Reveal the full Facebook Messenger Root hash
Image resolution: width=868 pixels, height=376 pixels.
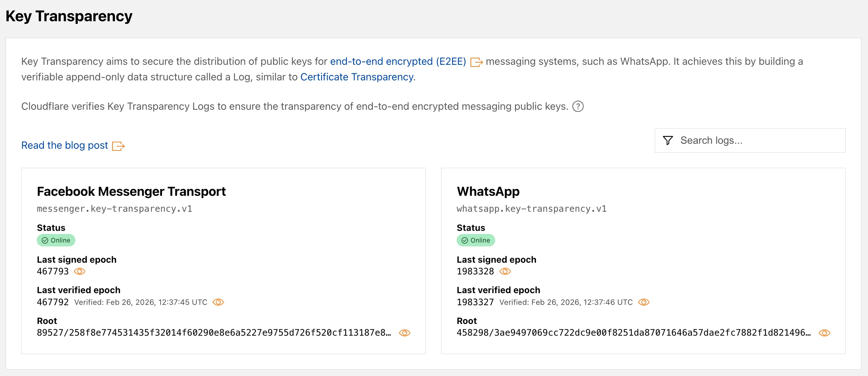pyautogui.click(x=405, y=333)
